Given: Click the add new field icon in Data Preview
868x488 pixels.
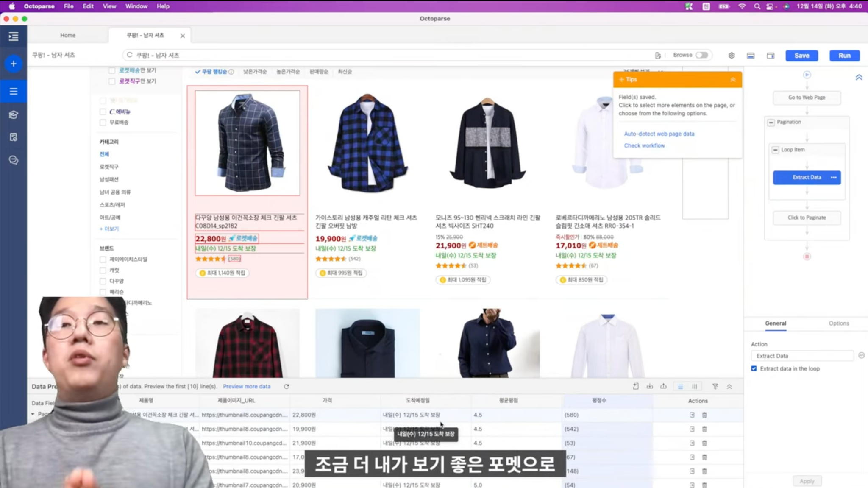Looking at the screenshot, I should 636,386.
